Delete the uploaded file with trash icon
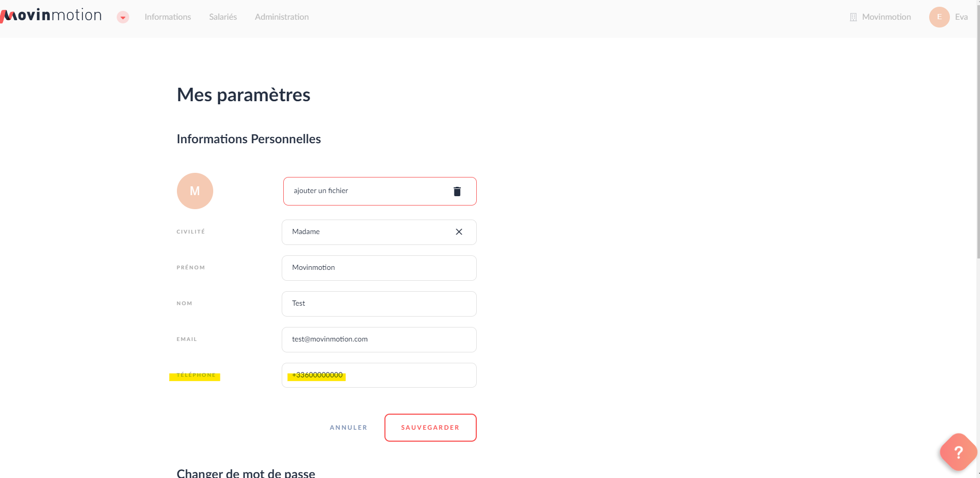 click(457, 192)
